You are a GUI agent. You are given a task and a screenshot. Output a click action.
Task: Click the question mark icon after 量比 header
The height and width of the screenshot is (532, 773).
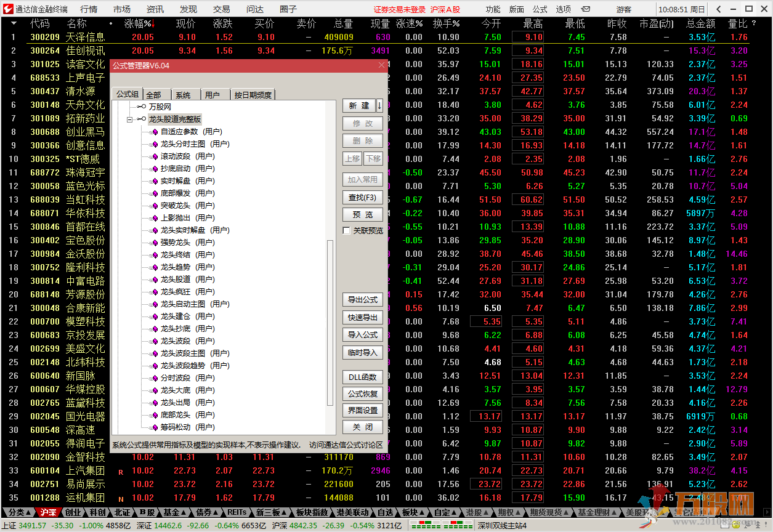tap(753, 23)
